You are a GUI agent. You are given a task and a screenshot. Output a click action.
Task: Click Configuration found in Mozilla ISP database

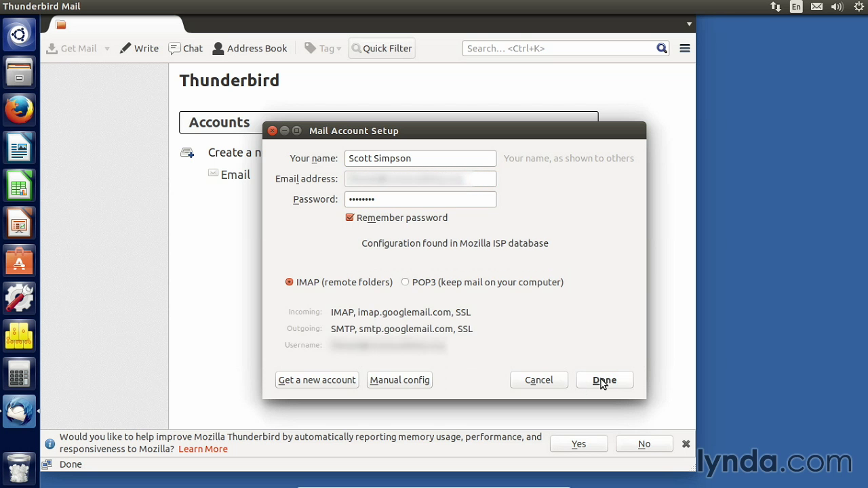tap(455, 243)
